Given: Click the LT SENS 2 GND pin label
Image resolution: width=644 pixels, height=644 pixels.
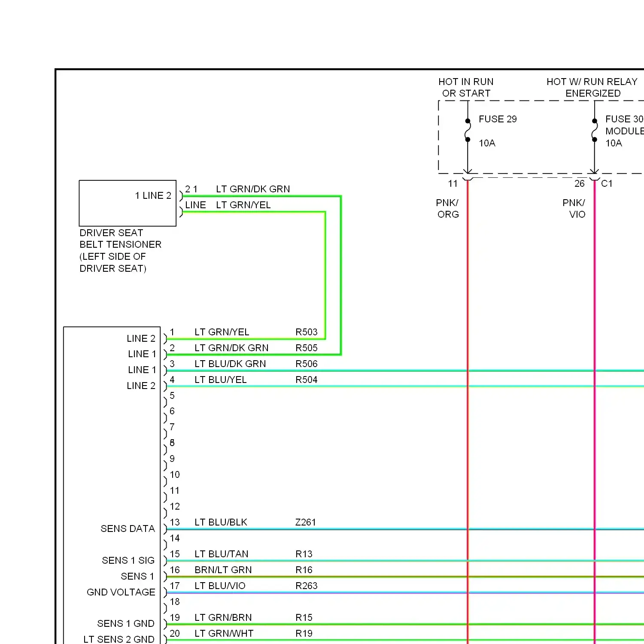Looking at the screenshot, I should [119, 639].
